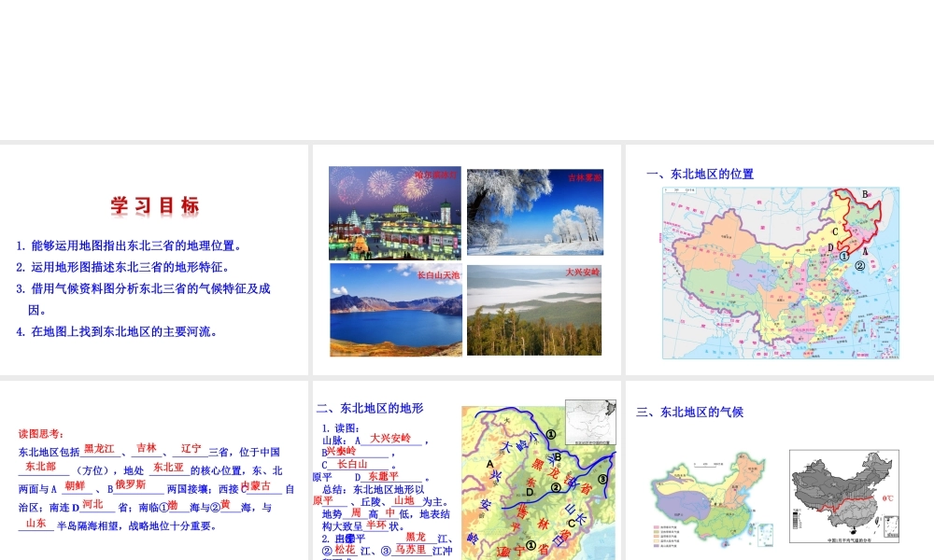Select the colored China provinces map
This screenshot has width=934, height=560.
pyautogui.click(x=781, y=273)
